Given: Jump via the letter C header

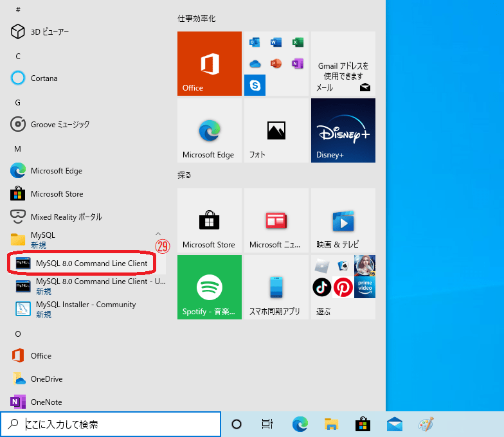Looking at the screenshot, I should click(x=18, y=57).
